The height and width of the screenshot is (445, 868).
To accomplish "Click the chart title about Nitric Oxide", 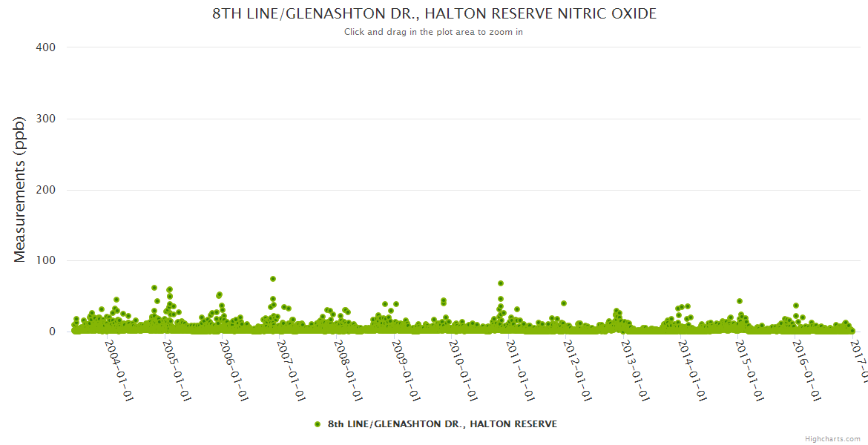I will [x=434, y=14].
